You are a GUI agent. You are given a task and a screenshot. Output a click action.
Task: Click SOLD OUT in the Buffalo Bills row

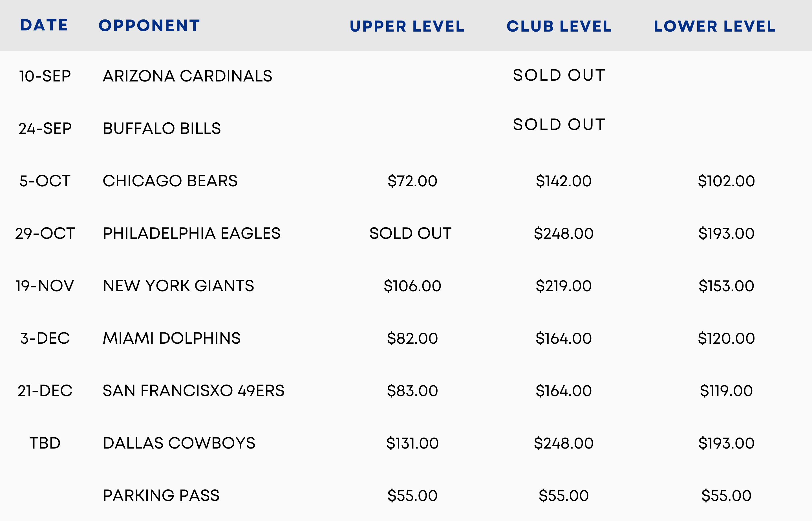[559, 125]
